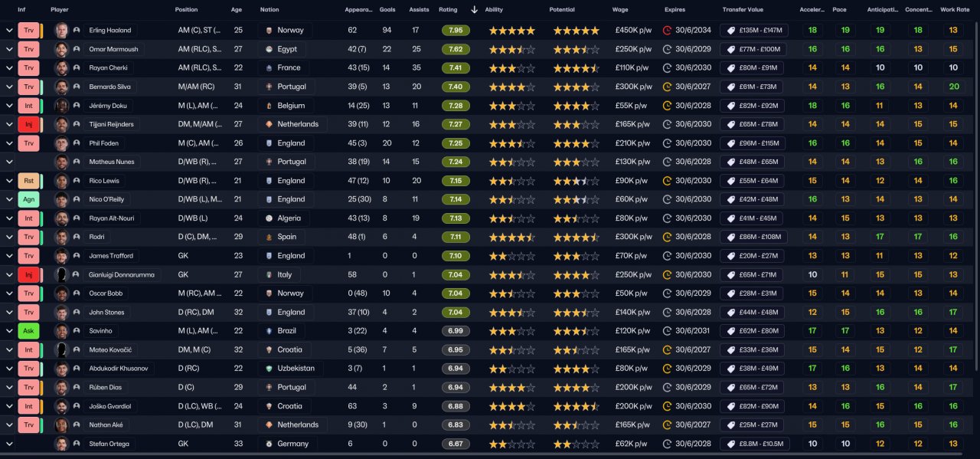
Task: Click the Trv status badge for Erling Haaland
Action: coord(28,31)
